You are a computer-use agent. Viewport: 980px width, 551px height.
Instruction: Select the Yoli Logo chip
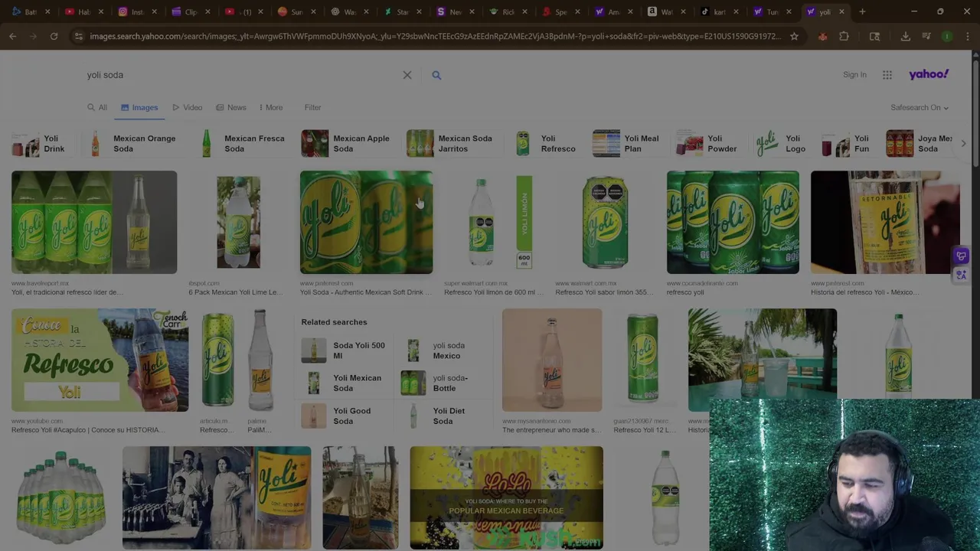[780, 143]
